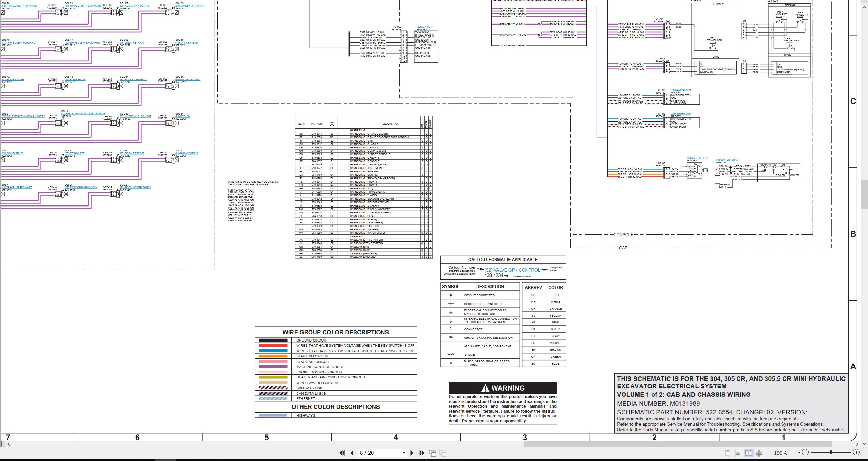This screenshot has height=461, width=868.
Task: Click the WIRE GROUP COLOR DESCRIPTIONS heading
Action: 335,332
